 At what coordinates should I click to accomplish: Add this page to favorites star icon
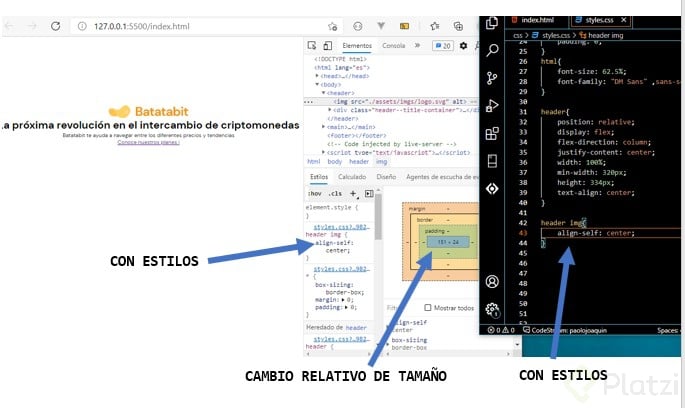332,26
